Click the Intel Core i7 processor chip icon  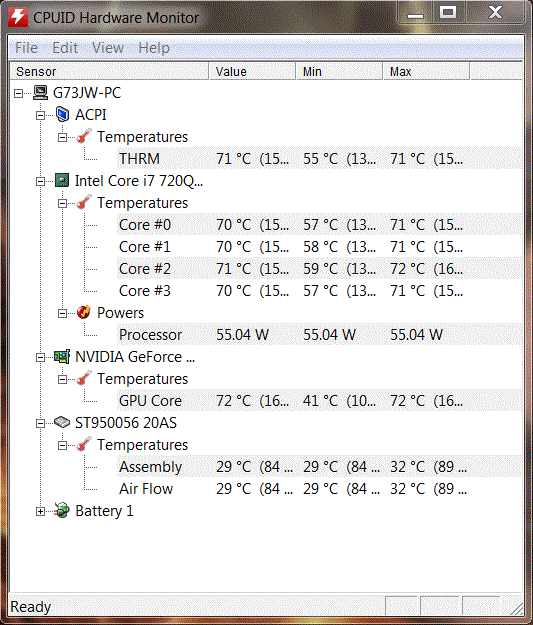pos(62,181)
